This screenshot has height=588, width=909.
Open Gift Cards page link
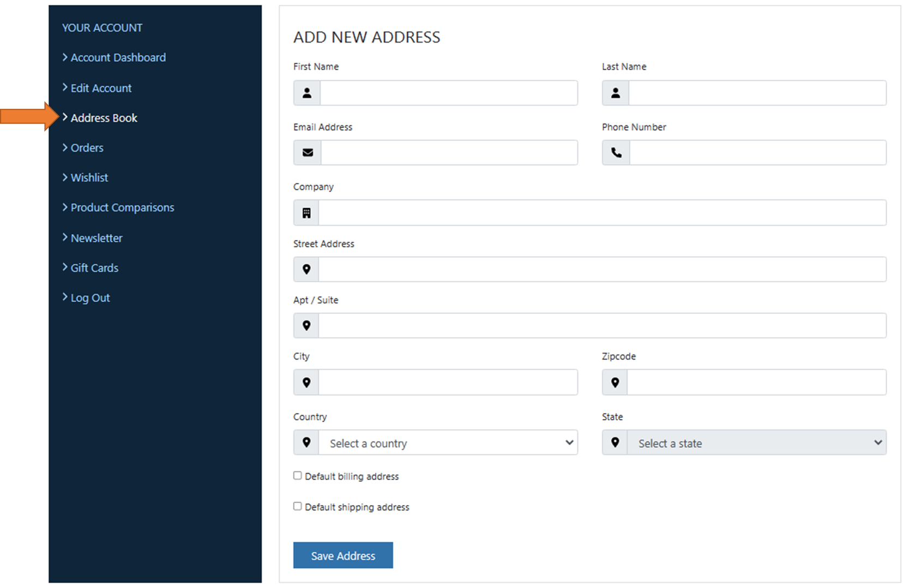point(94,268)
